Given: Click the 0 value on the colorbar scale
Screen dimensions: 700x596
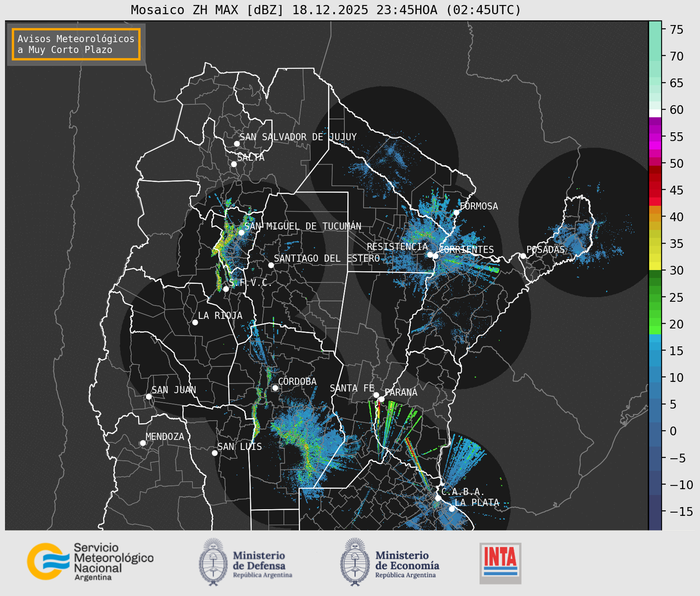Looking at the screenshot, I should pyautogui.click(x=673, y=431).
